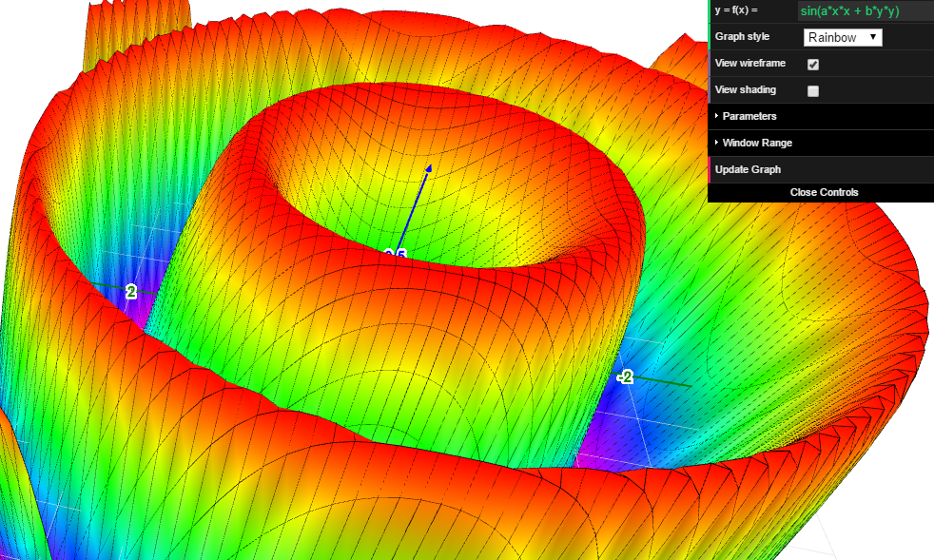Enable the View shading checkbox
The height and width of the screenshot is (560, 934).
[x=813, y=91]
